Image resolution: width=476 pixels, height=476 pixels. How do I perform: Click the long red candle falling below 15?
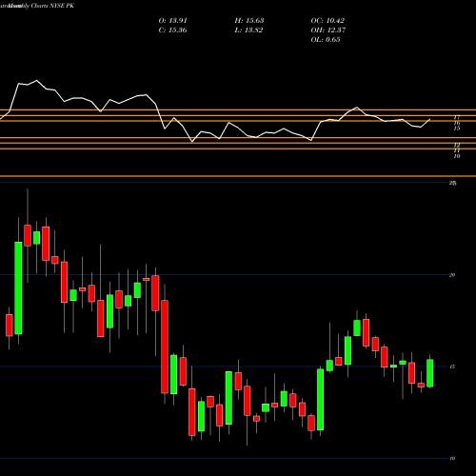coord(165,347)
